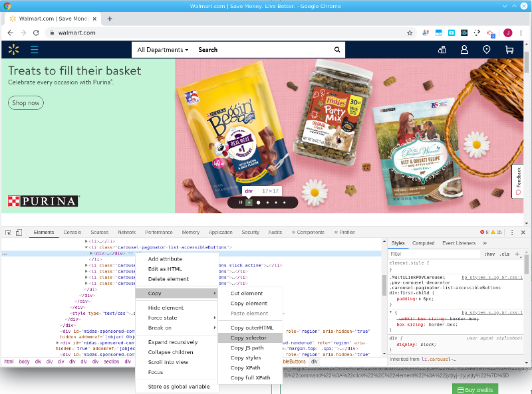Click the Walmart hamburger menu icon

(x=35, y=49)
